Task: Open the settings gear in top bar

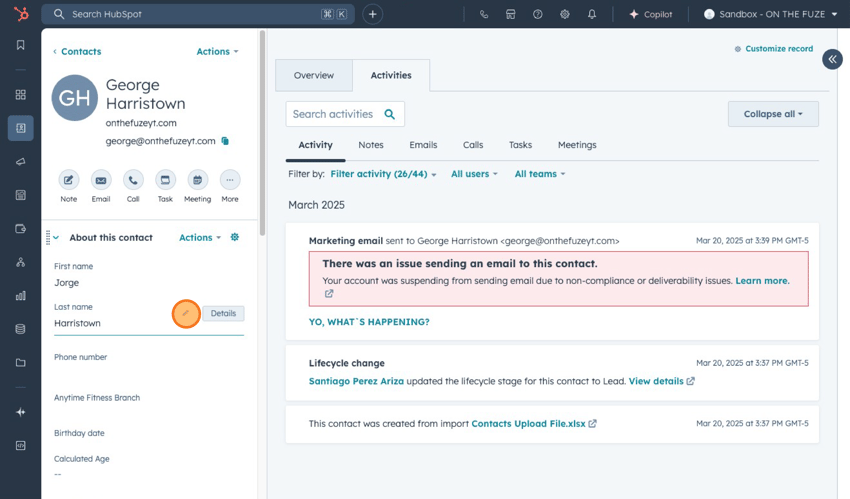Action: (565, 15)
